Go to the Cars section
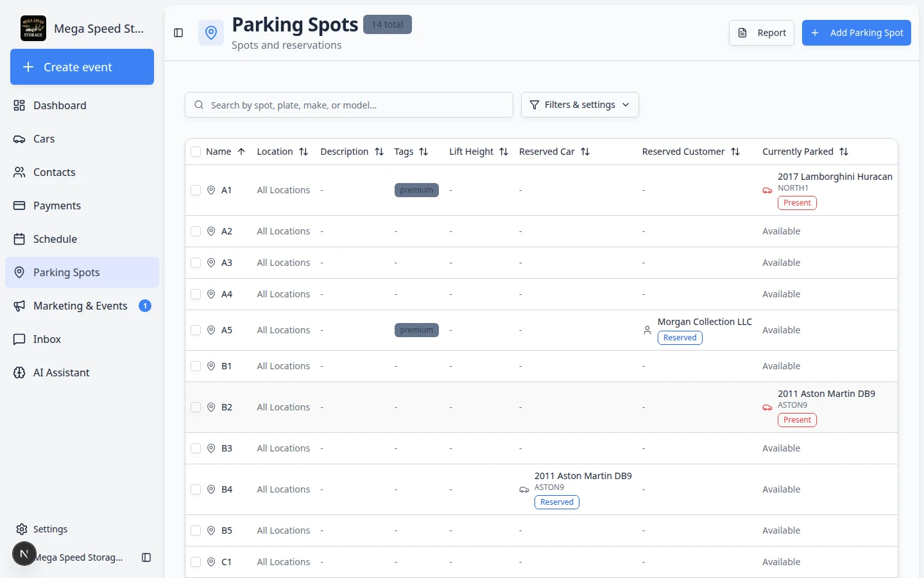Viewport: 924px width, 578px height. click(x=82, y=139)
